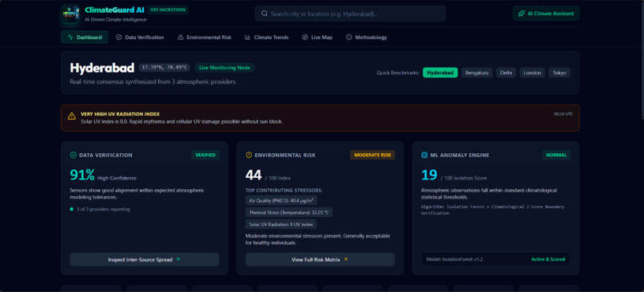644x292 pixels.
Task: Click the search magnifier icon
Action: point(264,14)
